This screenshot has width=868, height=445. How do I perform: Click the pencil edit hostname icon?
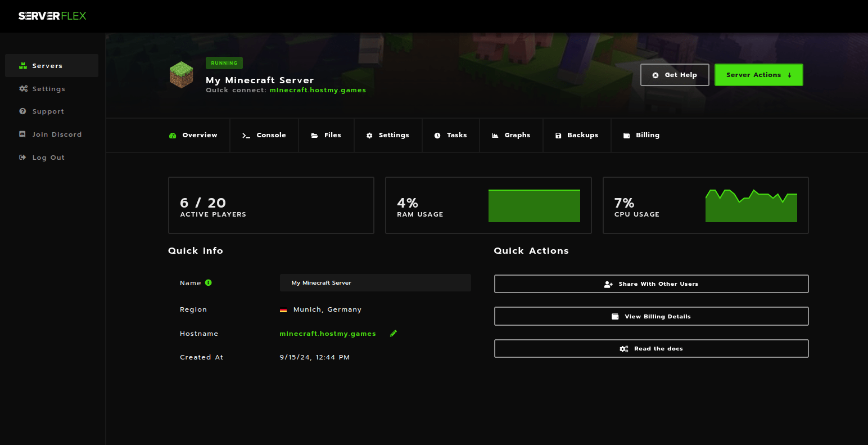point(394,334)
